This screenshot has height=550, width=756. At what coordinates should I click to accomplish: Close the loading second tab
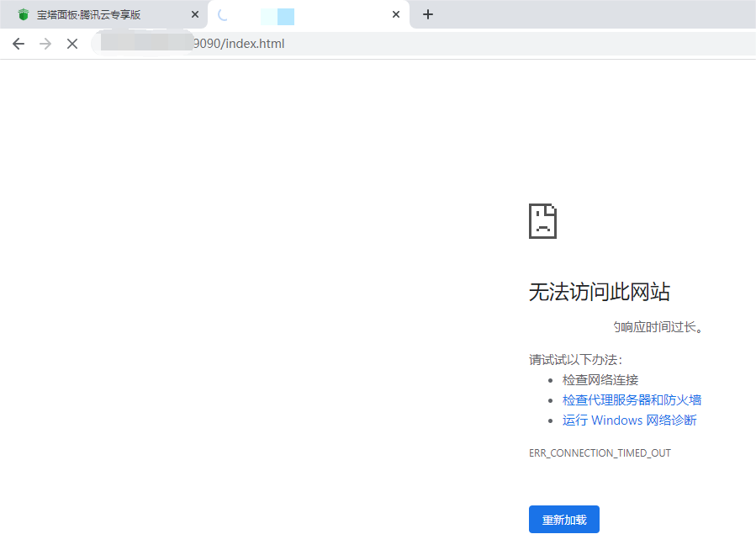(395, 14)
